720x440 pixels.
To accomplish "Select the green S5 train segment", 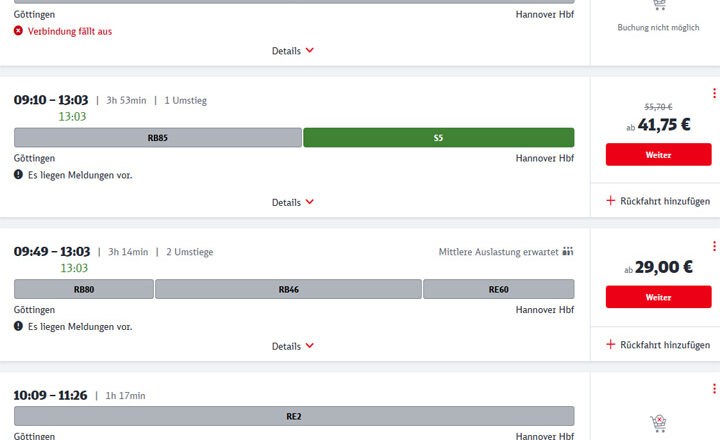I will [x=438, y=138].
